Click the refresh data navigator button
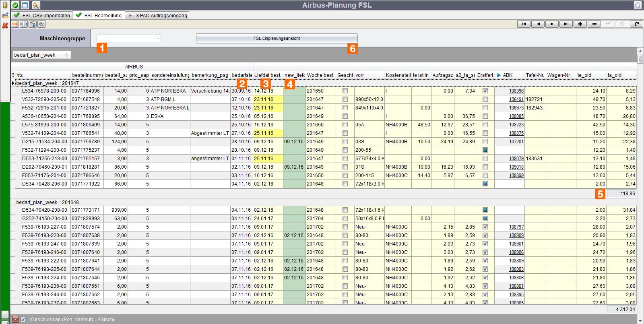The width and height of the screenshot is (644, 324). pos(636,24)
